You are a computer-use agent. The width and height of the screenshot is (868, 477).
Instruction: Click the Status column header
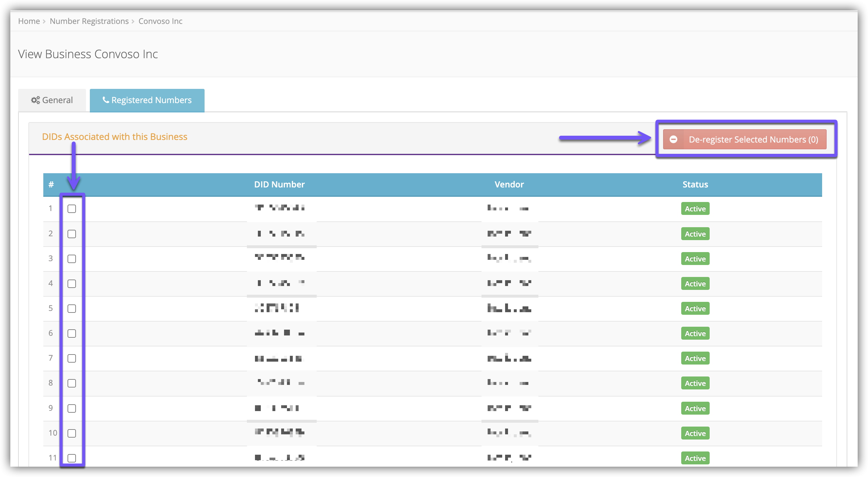click(695, 184)
